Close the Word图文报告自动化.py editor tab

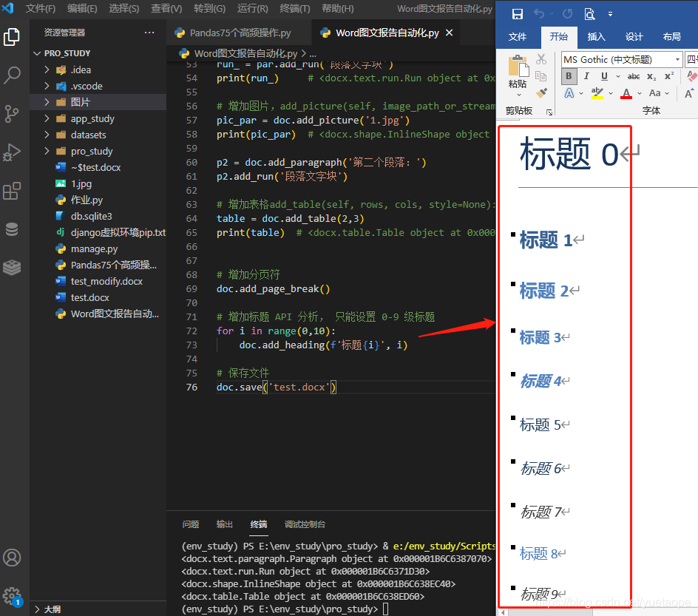click(x=449, y=33)
